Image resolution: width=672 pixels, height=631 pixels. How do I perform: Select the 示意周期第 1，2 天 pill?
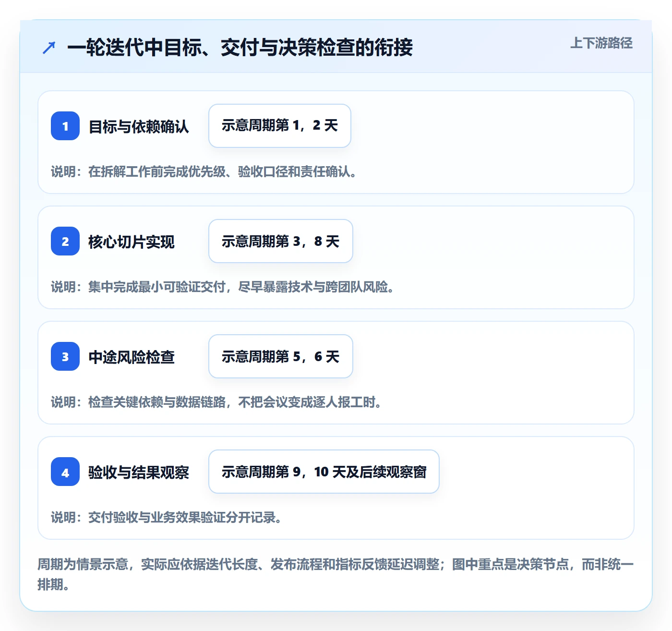[x=280, y=126]
